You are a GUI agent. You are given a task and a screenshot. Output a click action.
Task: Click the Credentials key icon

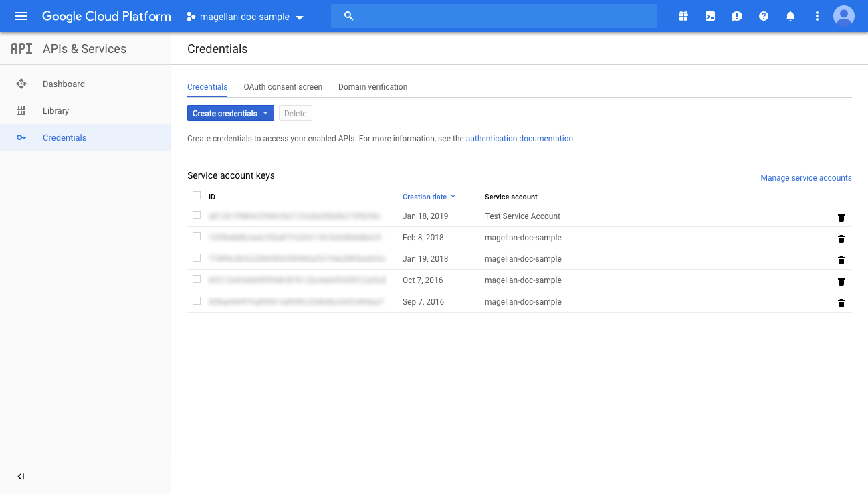click(21, 137)
